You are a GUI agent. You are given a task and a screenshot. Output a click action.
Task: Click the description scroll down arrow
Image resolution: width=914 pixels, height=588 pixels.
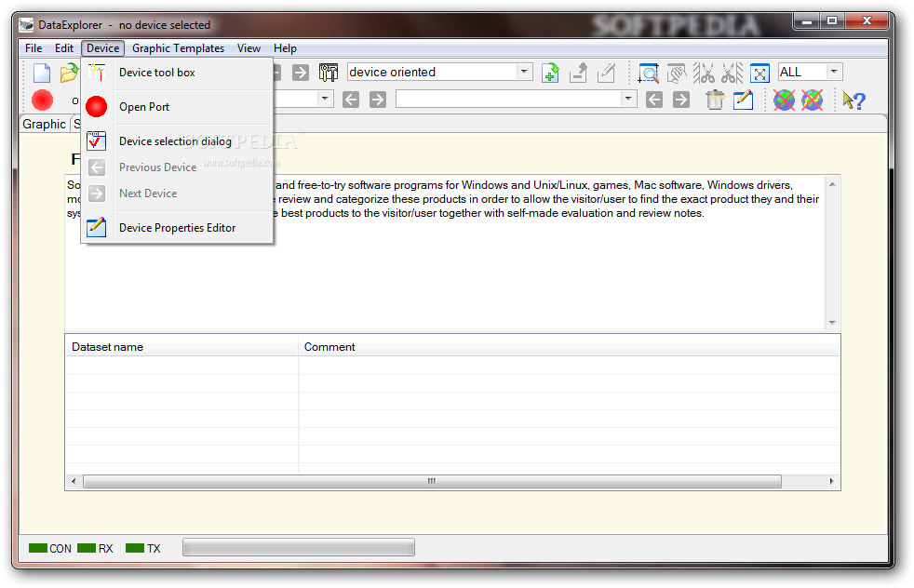832,322
